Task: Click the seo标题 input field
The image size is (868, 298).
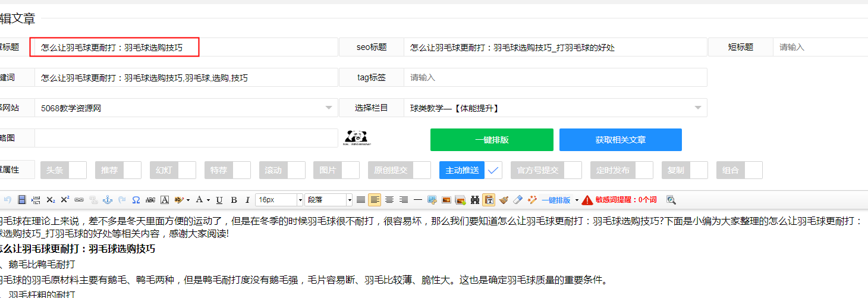Action: pos(555,47)
